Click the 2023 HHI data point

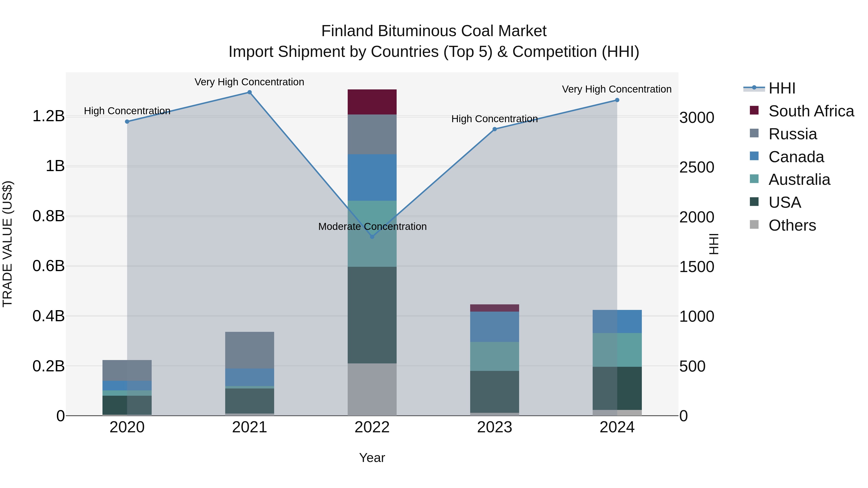pyautogui.click(x=495, y=129)
